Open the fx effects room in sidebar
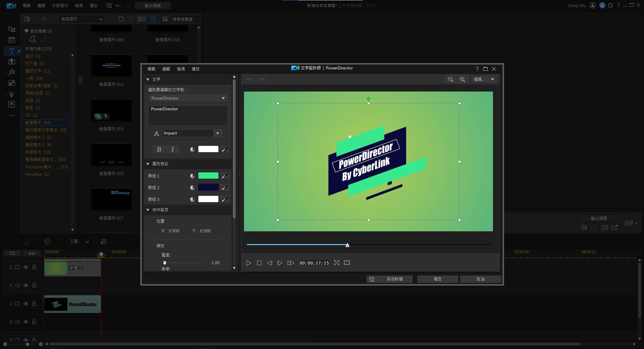Viewport: 644px width, 349px height. coord(12,72)
